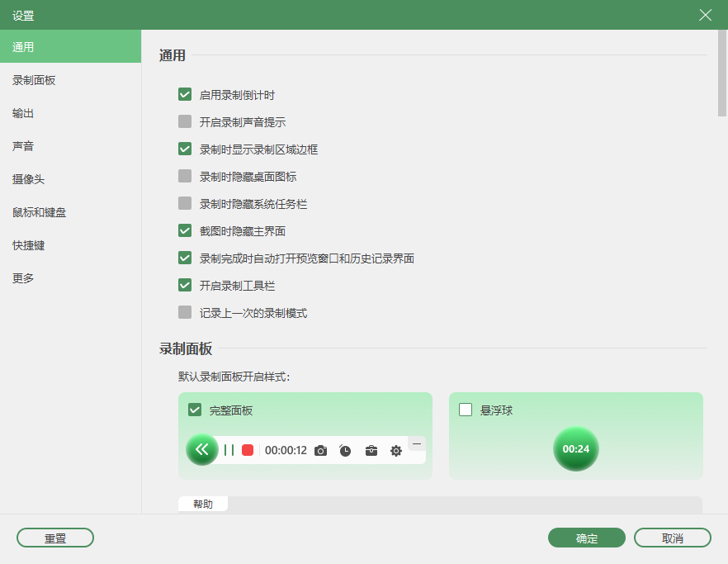Screen dimensions: 728x564
Task: Click the 录制面板 section heading
Action: pyautogui.click(x=186, y=348)
